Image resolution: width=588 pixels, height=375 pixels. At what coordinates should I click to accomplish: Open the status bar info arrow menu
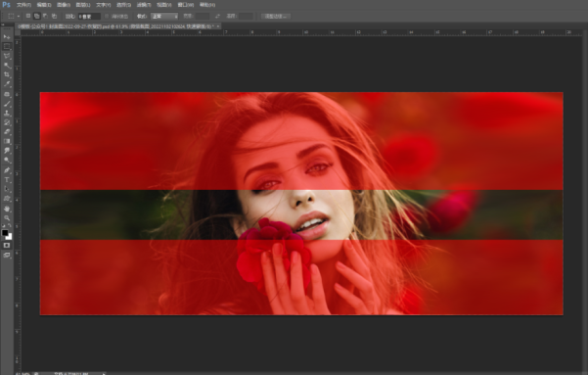104,373
